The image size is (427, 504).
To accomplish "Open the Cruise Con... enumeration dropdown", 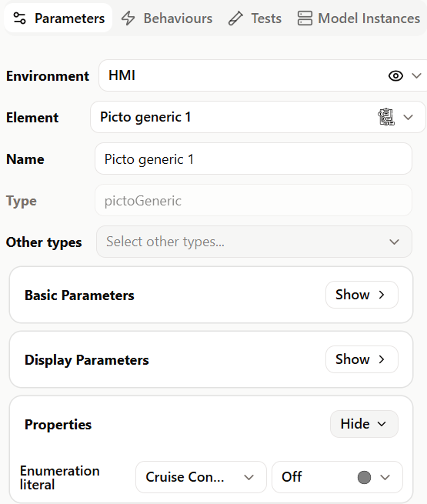I will pos(201,477).
